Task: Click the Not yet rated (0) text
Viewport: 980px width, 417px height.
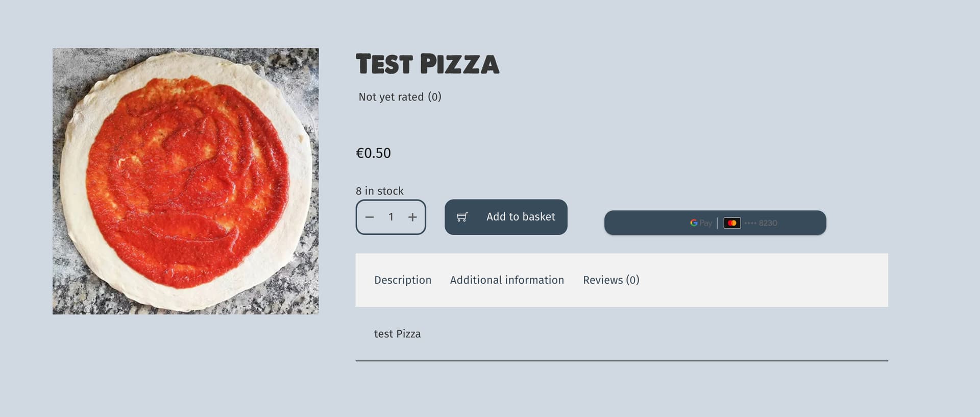Action: point(400,97)
